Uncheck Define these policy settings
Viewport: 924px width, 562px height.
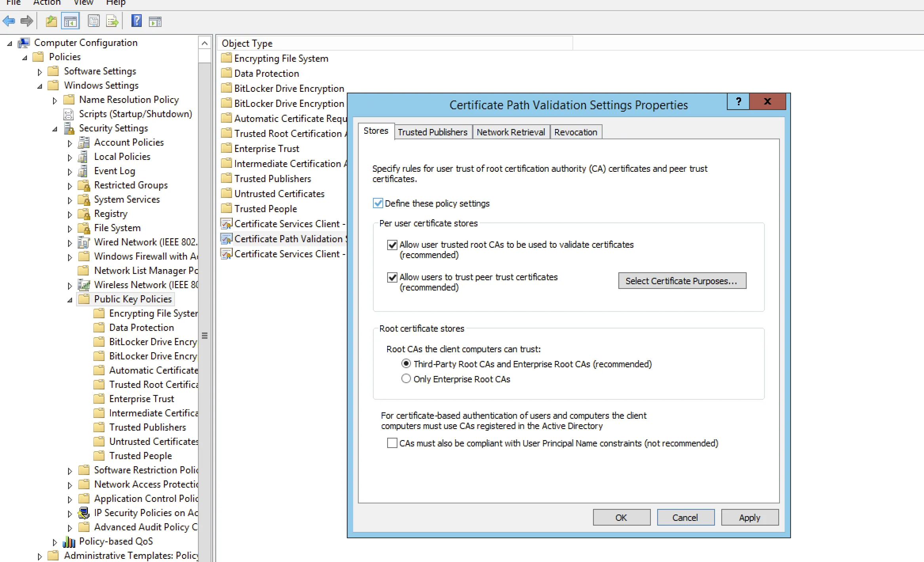coord(378,203)
